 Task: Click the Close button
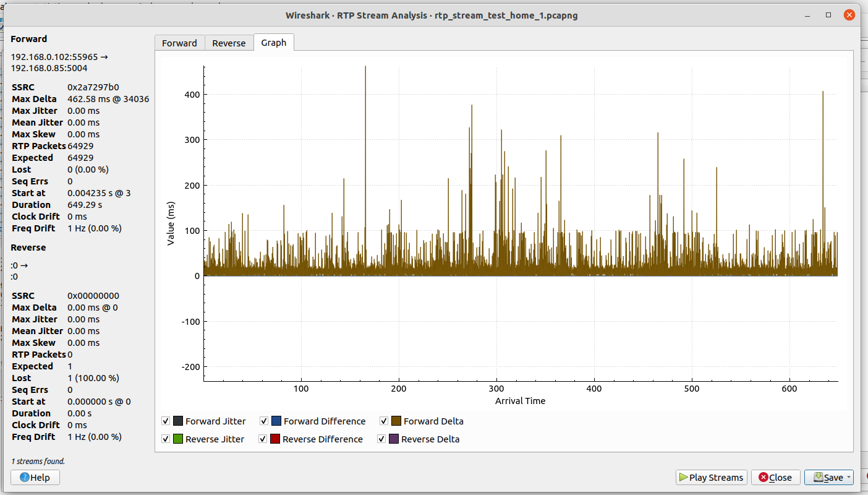[775, 478]
